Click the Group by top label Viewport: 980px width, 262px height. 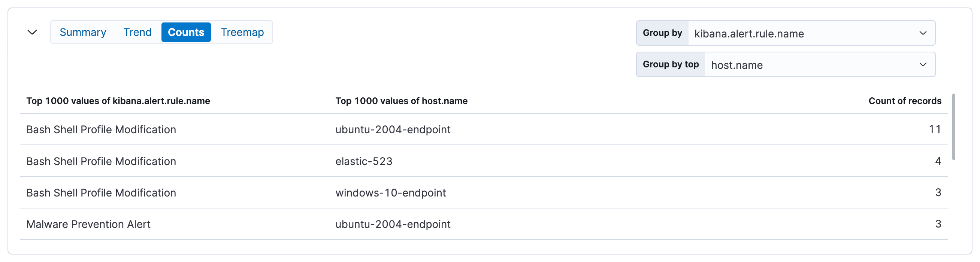670,64
